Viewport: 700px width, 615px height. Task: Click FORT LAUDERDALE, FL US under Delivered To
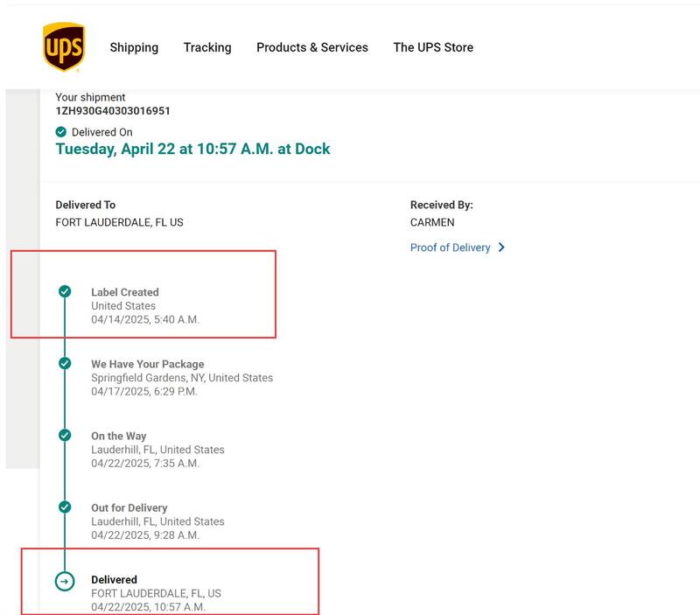[x=119, y=222]
